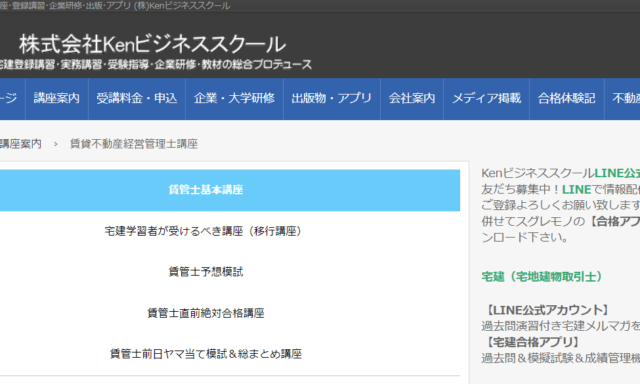640x384 pixels.
Task: Go to the 会社案内 menu item
Action: pos(412,98)
